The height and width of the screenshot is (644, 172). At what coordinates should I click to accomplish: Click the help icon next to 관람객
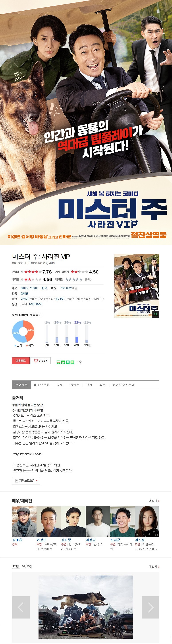[21, 272]
